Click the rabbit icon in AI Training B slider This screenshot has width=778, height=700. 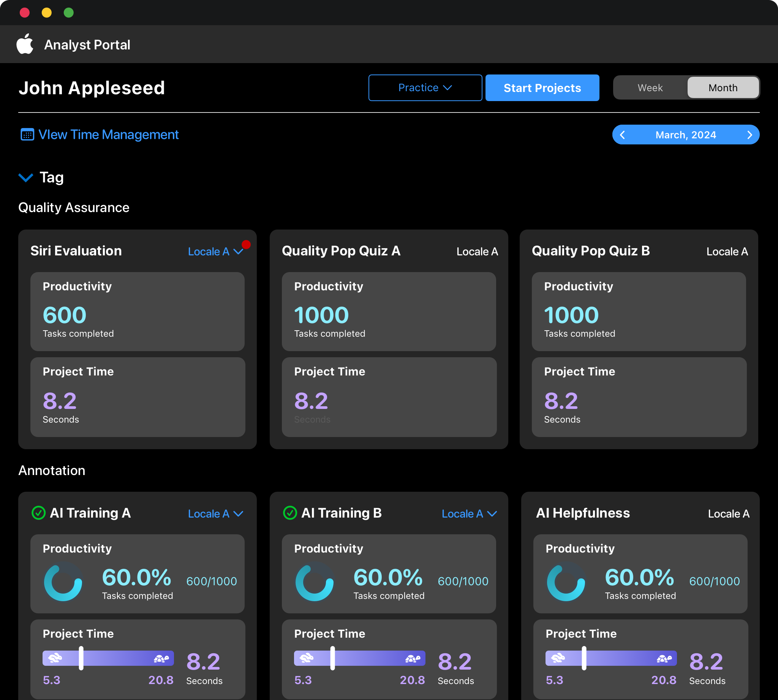[x=306, y=658]
